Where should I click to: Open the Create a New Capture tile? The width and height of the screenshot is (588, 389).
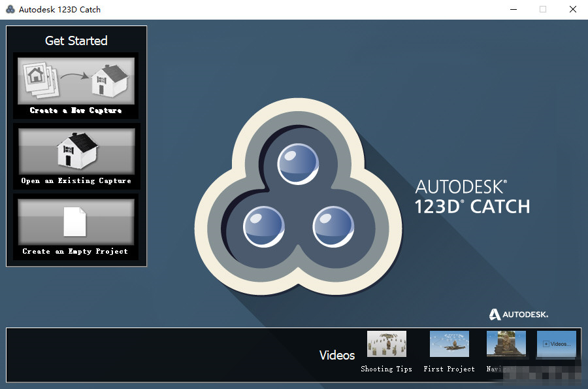click(76, 86)
